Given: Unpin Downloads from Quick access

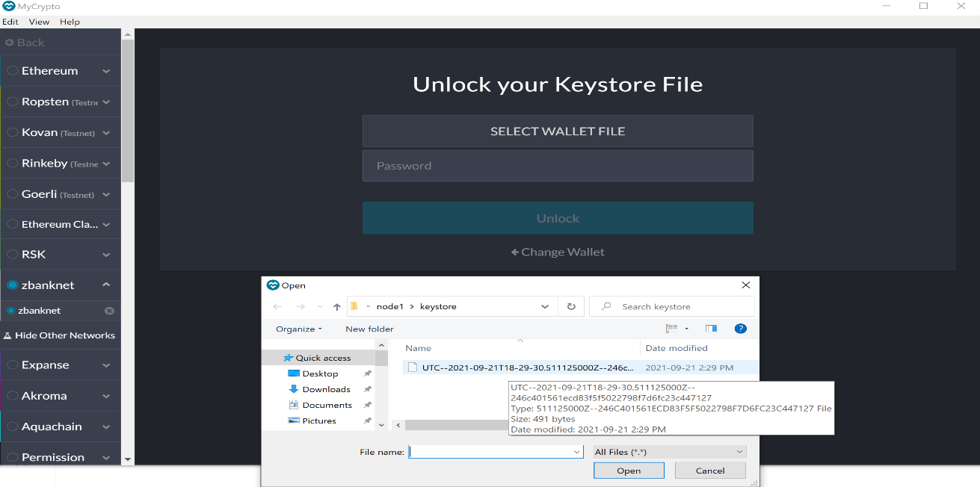Looking at the screenshot, I should (x=367, y=388).
